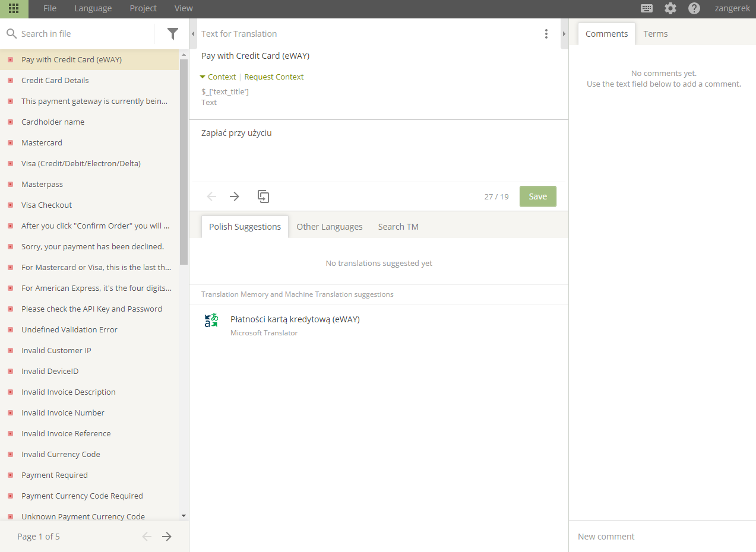
Task: Select string Invalid Invoice Reference
Action: click(x=89, y=433)
